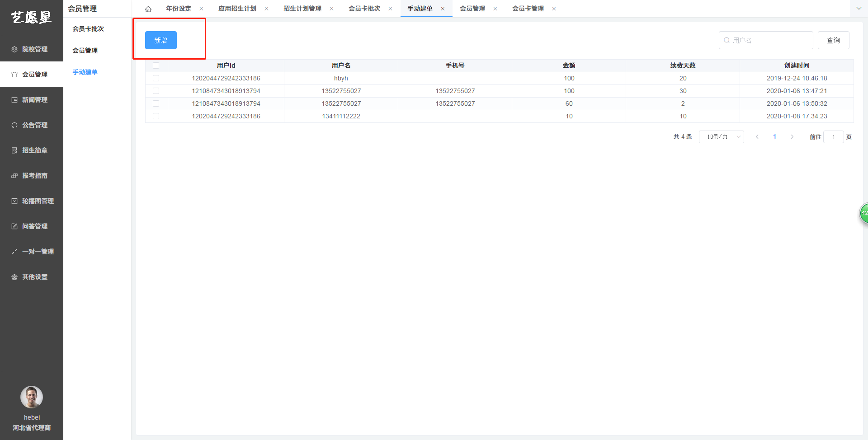Close the 会员卡批次 tab
Image resolution: width=868 pixels, height=440 pixels.
(x=390, y=9)
